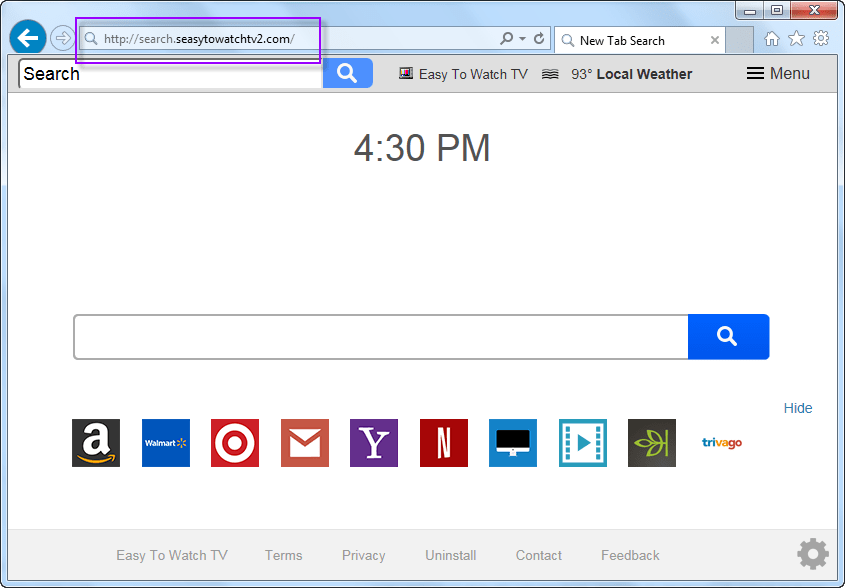Click the address bar search magnifier icon
Screen dimensions: 845x588
(x=507, y=38)
